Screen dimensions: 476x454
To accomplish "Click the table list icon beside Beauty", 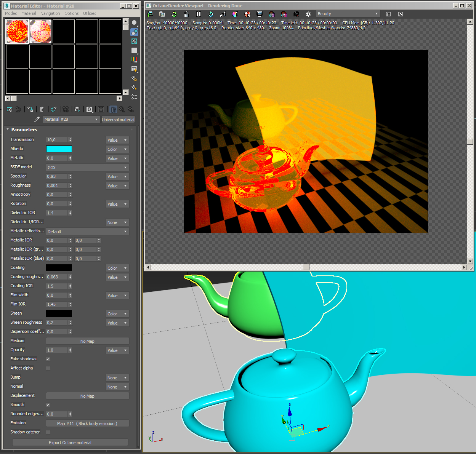I will tap(388, 14).
